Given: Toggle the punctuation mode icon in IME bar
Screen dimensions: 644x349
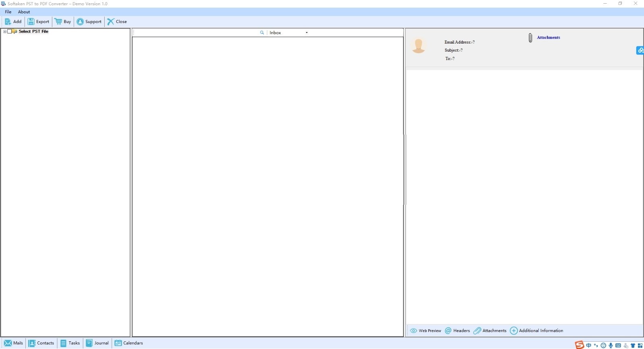Looking at the screenshot, I should [596, 345].
